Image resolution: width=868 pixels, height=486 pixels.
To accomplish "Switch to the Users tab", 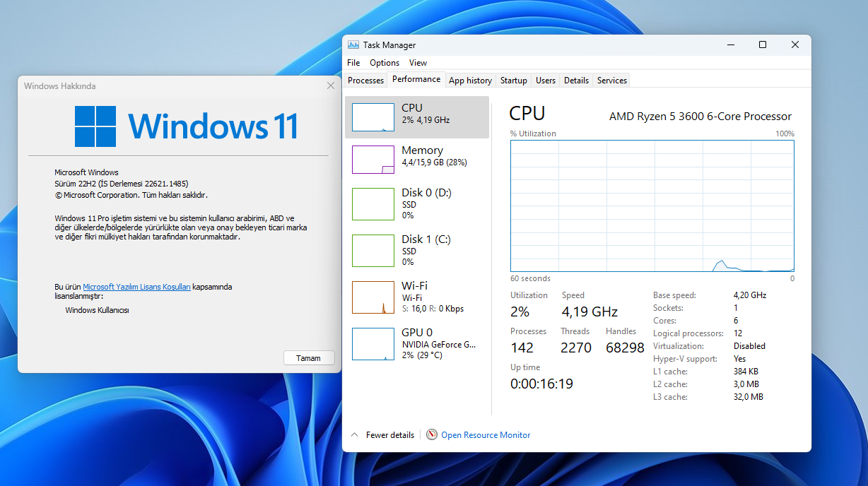I will [x=546, y=81].
